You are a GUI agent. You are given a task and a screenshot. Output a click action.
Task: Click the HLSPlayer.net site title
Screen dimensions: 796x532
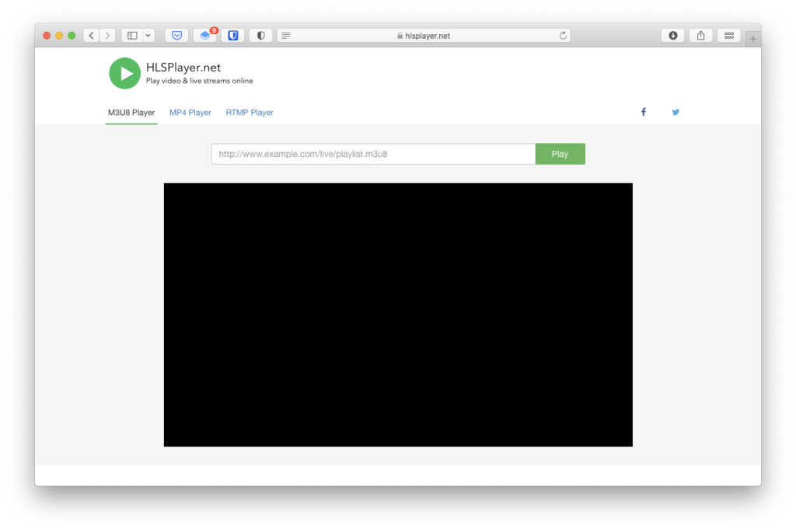(x=183, y=68)
